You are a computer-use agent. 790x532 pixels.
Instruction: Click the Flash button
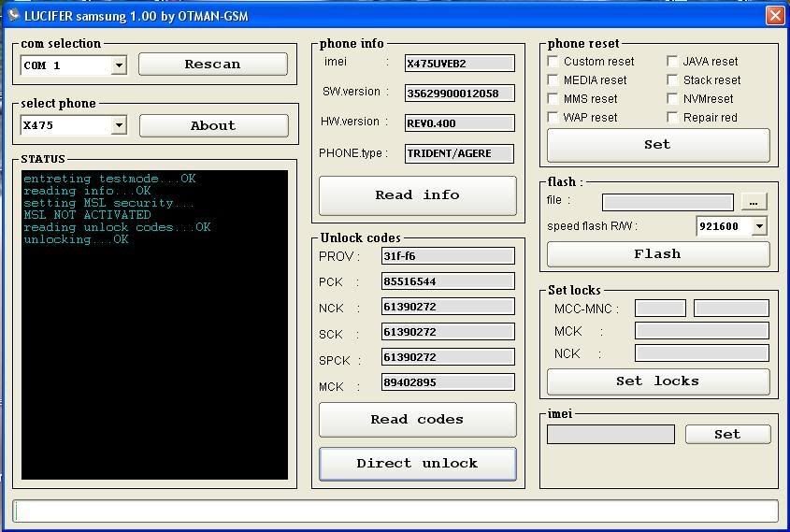coord(658,254)
